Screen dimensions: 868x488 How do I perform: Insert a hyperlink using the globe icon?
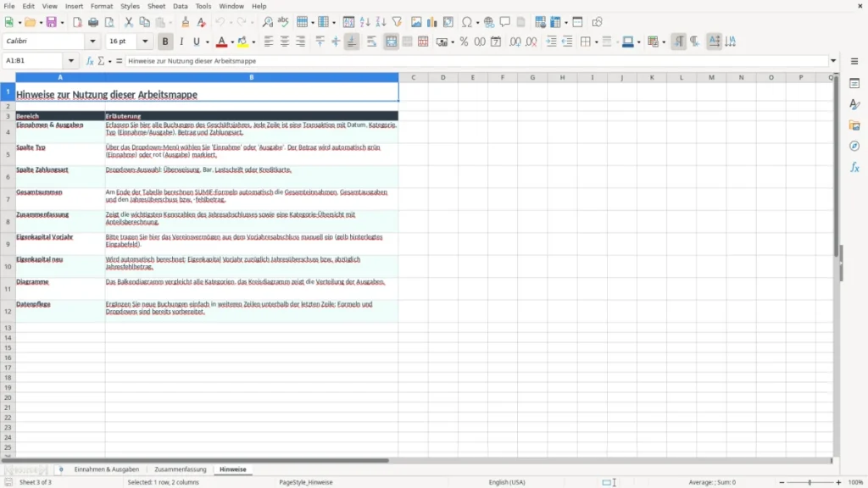(x=489, y=22)
